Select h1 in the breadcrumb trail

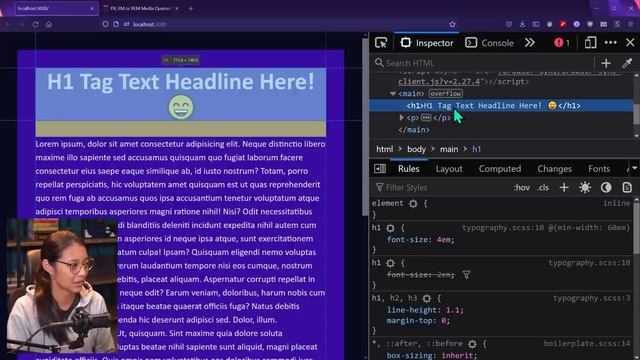[476, 149]
